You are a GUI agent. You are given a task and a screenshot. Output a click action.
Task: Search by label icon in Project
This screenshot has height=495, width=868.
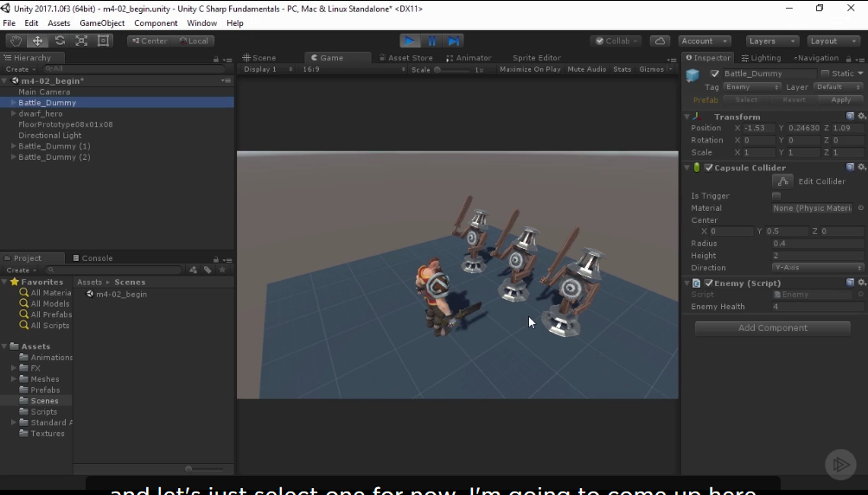(x=207, y=270)
